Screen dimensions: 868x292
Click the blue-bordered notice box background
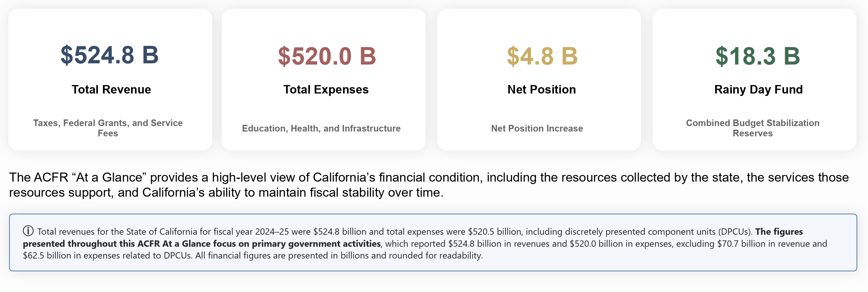click(x=433, y=243)
